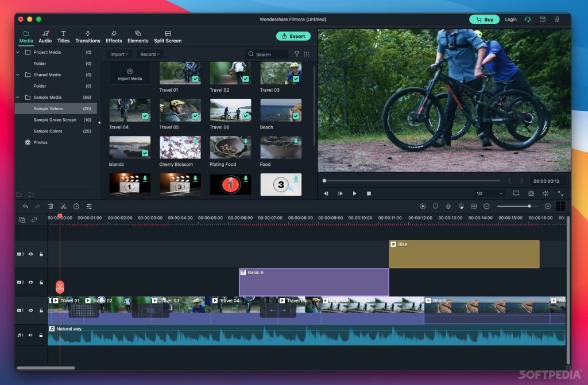Zoom in the timeline with plus icon
The height and width of the screenshot is (385, 588).
547,206
